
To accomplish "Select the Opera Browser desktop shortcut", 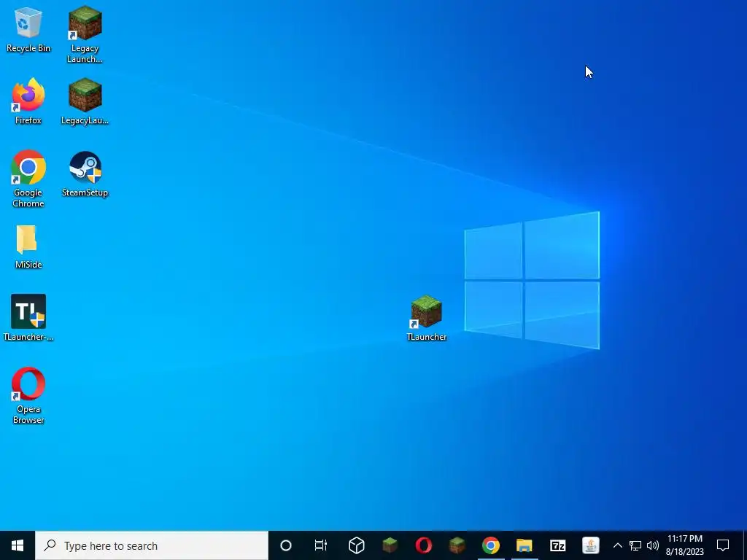I will point(28,395).
